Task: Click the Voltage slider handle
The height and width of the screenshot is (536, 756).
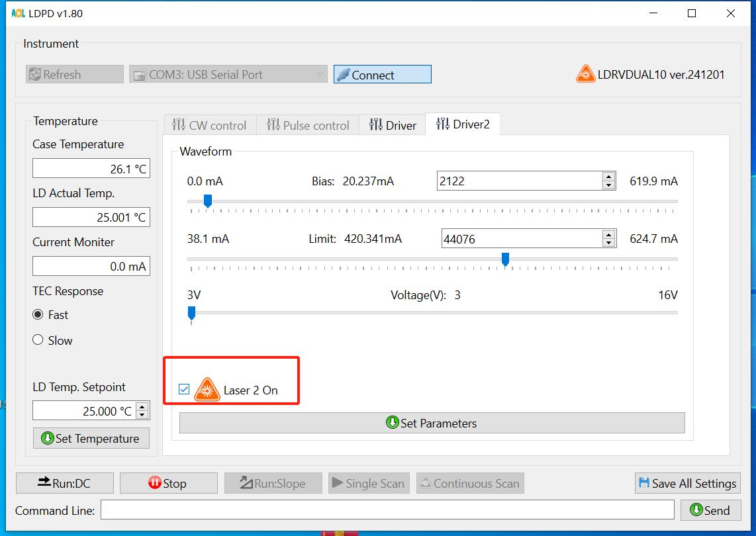Action: [191, 312]
